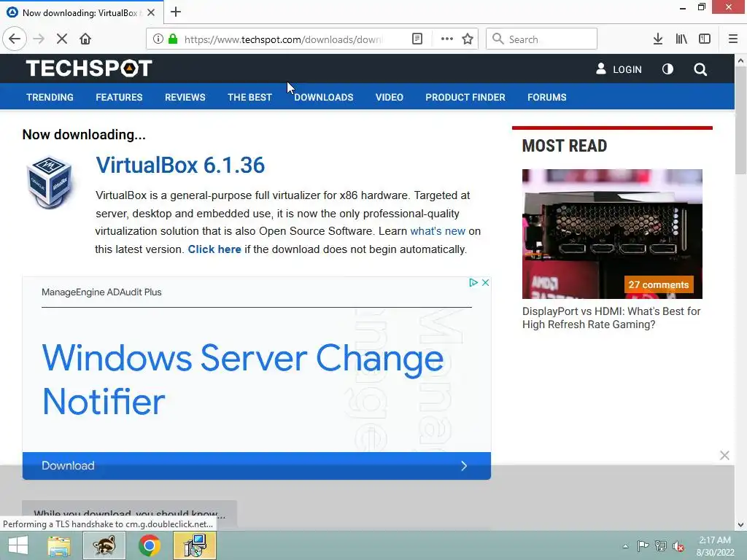Close the Now downloading VirtualBox tab

[x=151, y=12]
